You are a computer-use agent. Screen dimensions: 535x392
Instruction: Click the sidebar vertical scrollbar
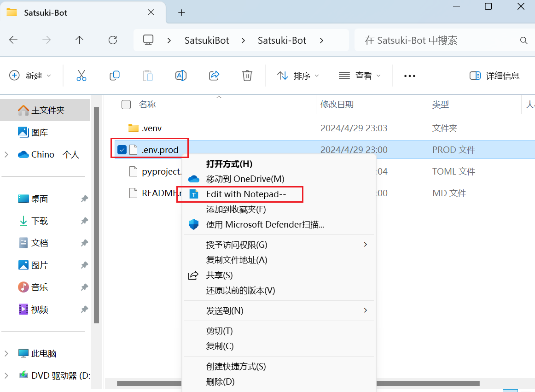pos(96,215)
